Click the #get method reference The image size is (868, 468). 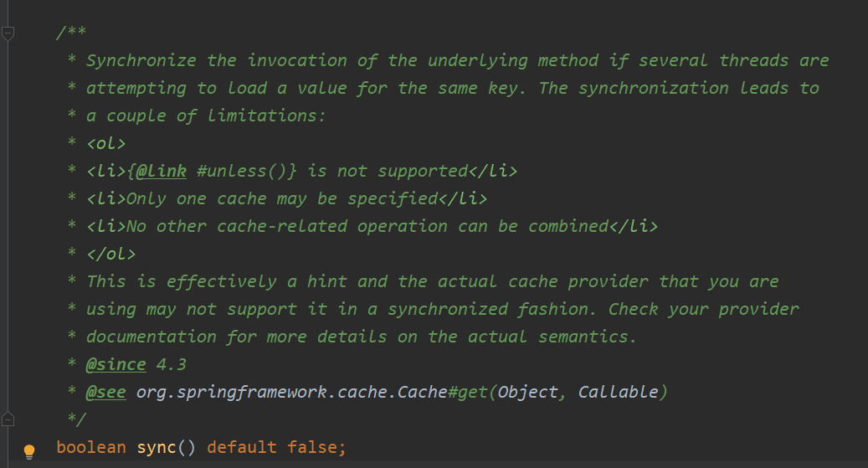(467, 392)
